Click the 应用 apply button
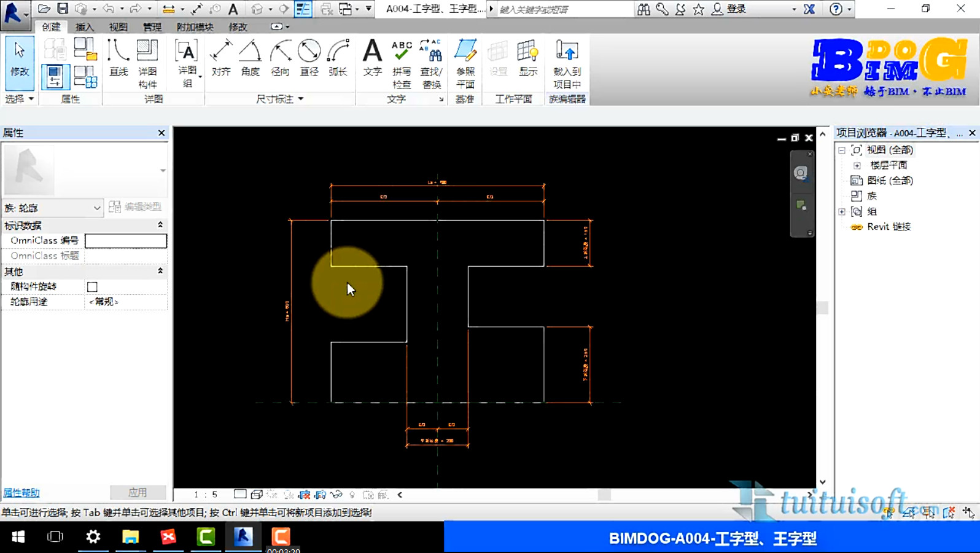 point(138,493)
